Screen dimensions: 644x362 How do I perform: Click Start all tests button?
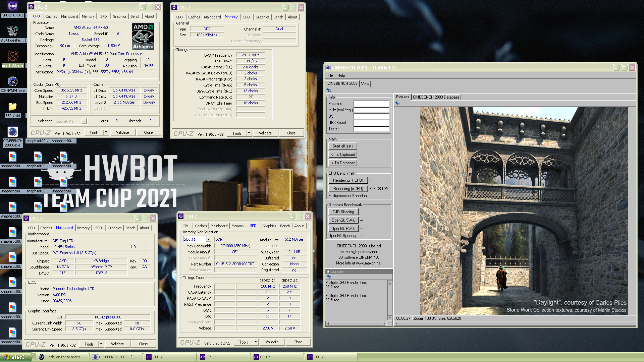tap(343, 146)
